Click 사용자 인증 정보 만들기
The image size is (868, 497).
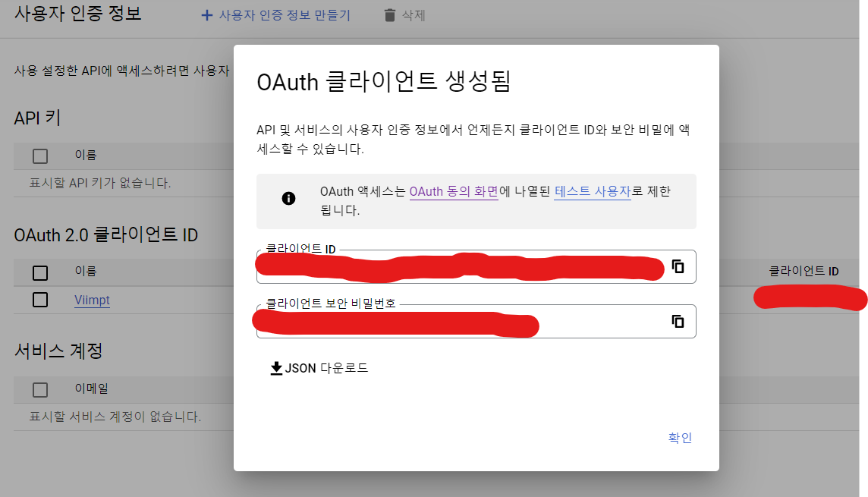pyautogui.click(x=285, y=15)
